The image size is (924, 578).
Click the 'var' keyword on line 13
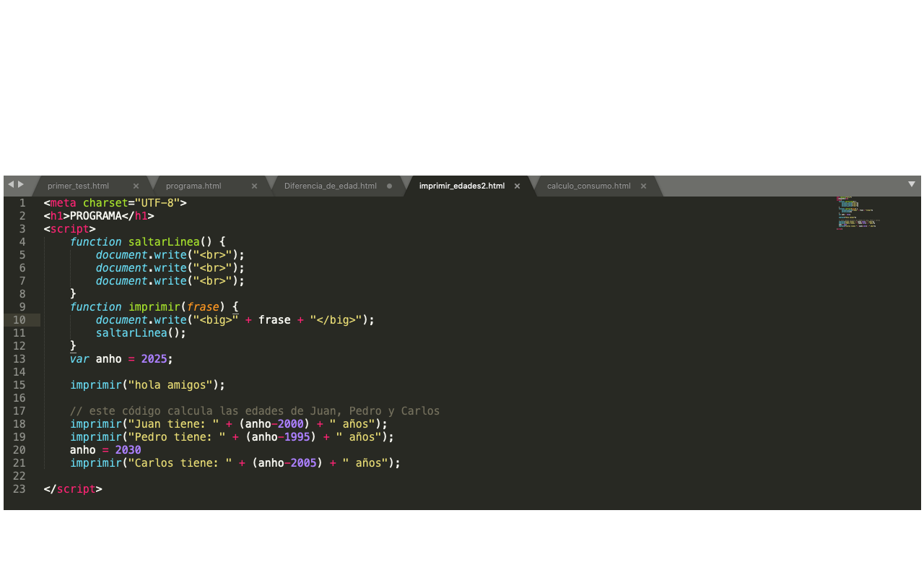(79, 359)
